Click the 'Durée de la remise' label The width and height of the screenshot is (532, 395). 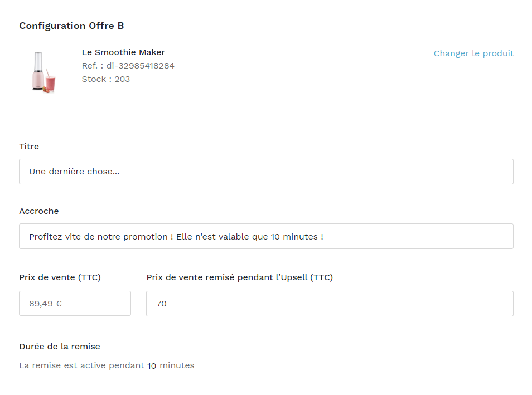pos(60,347)
